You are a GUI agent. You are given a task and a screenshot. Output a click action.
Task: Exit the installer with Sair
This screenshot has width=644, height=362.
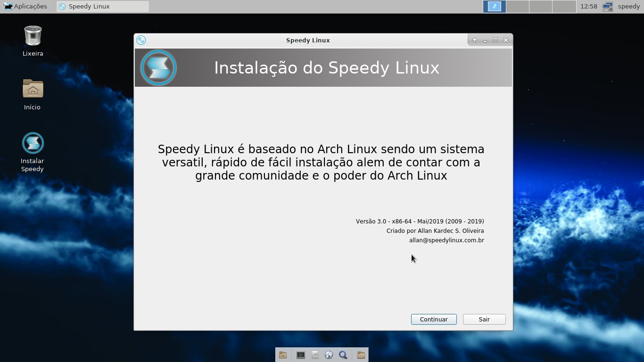pos(484,319)
